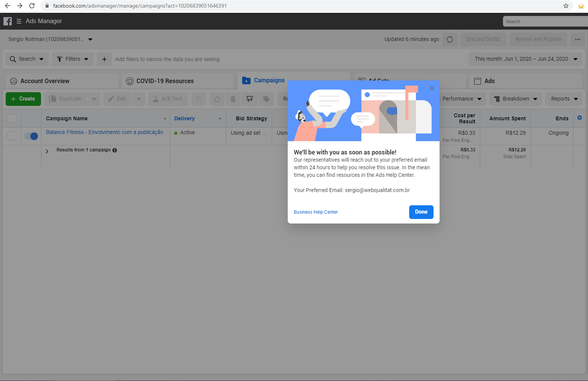588x381 pixels.
Task: Expand the Results from 1 campaign row
Action: coord(47,151)
